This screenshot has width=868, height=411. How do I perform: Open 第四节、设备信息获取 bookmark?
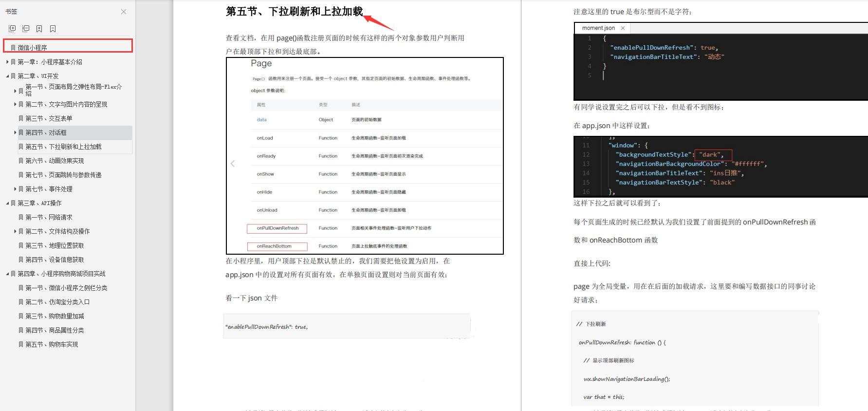(x=55, y=260)
